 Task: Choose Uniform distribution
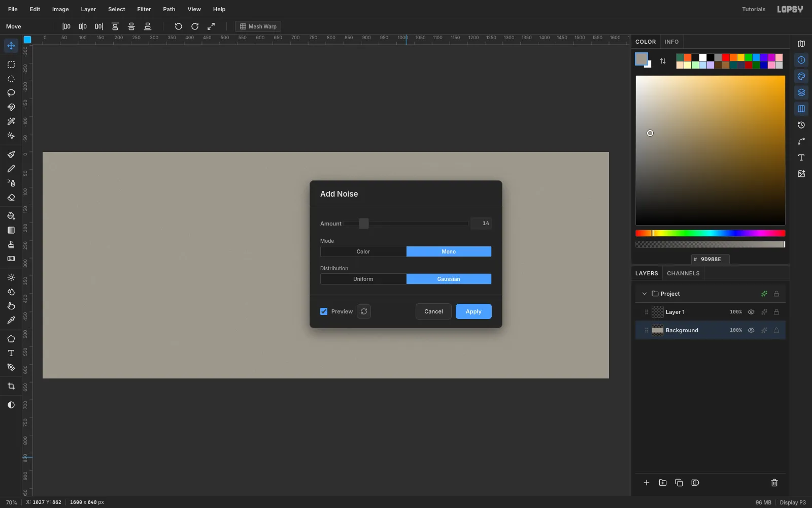pos(363,279)
